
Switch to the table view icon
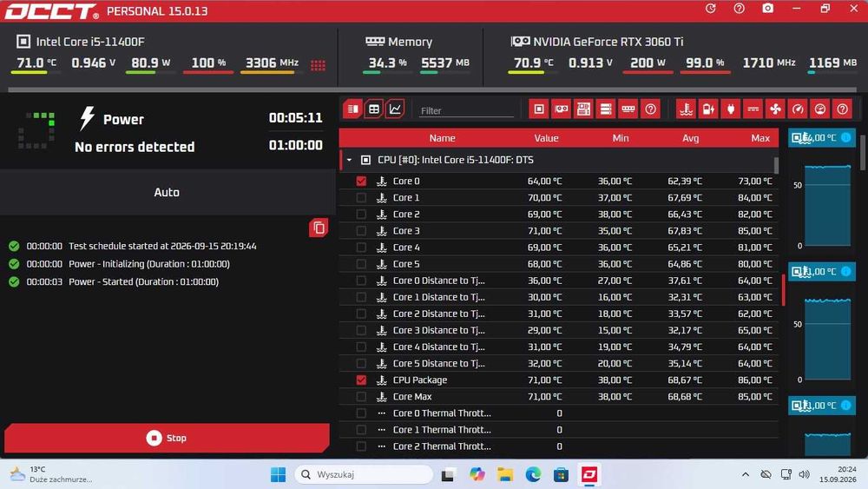[374, 109]
